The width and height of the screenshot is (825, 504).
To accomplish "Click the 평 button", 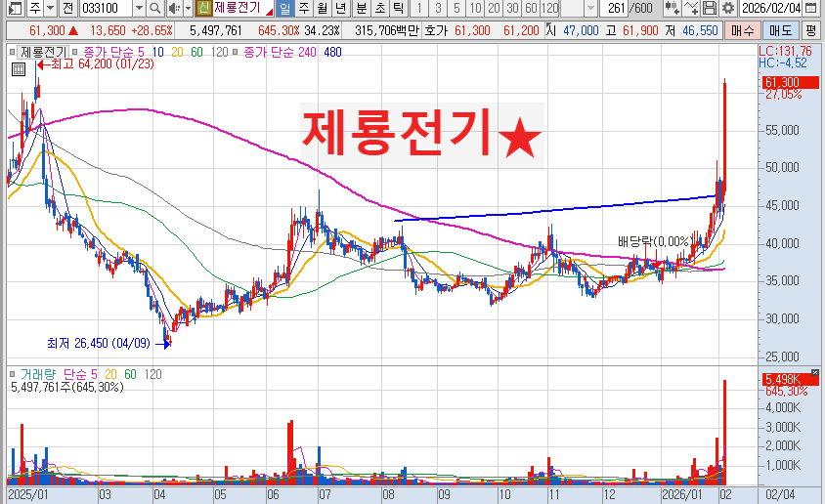I will pos(810,30).
